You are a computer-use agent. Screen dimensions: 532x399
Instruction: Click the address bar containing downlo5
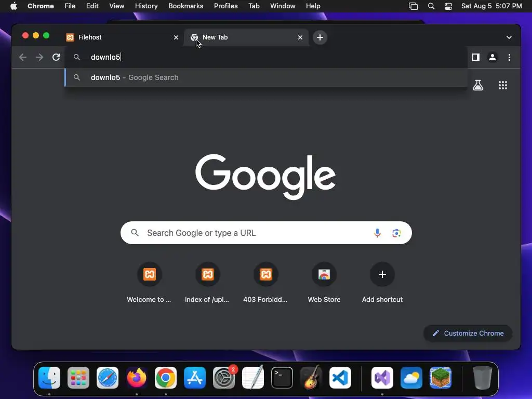[x=266, y=57]
